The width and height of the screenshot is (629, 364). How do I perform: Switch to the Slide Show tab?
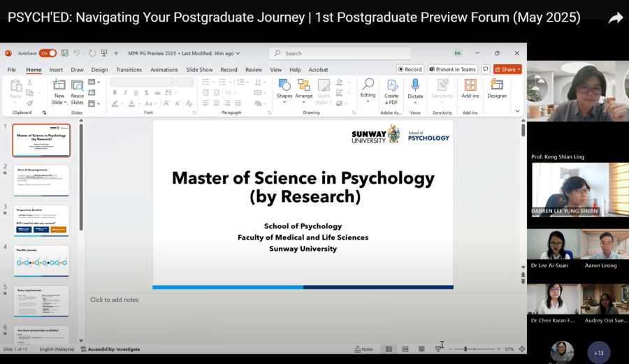[199, 70]
